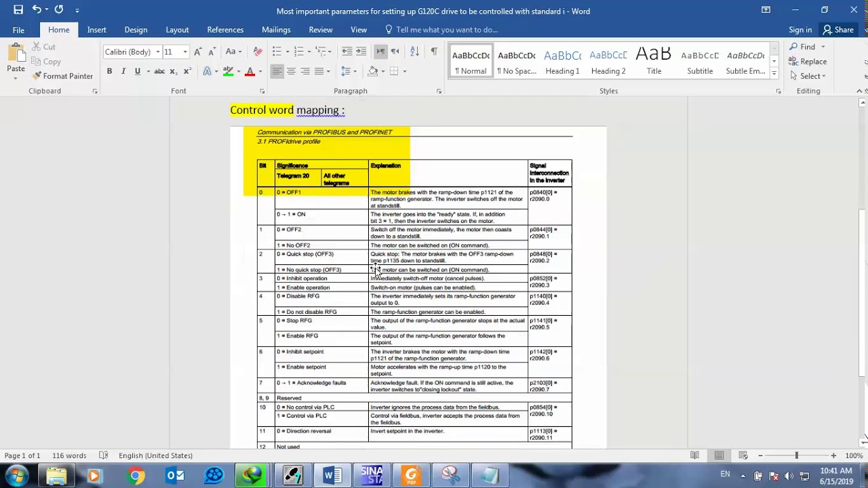
Task: Center-align the paragraph
Action: click(x=291, y=71)
